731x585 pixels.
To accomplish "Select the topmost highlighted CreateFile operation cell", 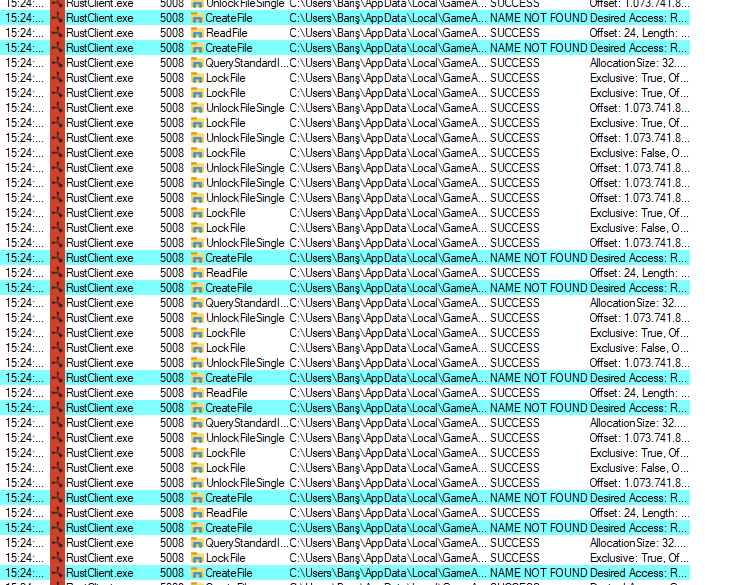I will click(229, 18).
